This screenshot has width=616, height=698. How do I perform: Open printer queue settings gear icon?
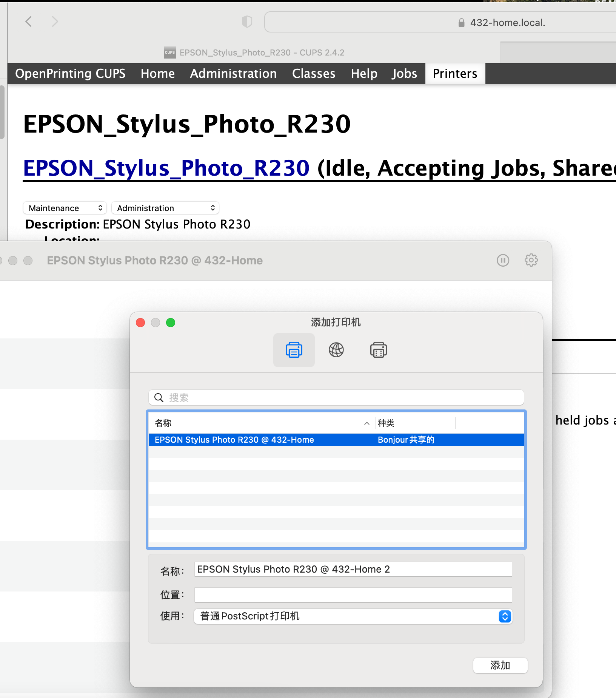click(x=531, y=260)
